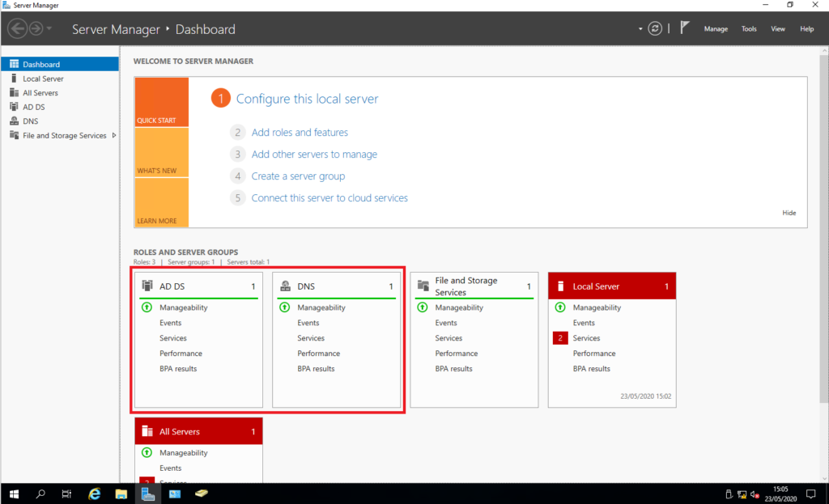Click the All Servers tile header icon
This screenshot has width=829, height=504.
[x=147, y=431]
